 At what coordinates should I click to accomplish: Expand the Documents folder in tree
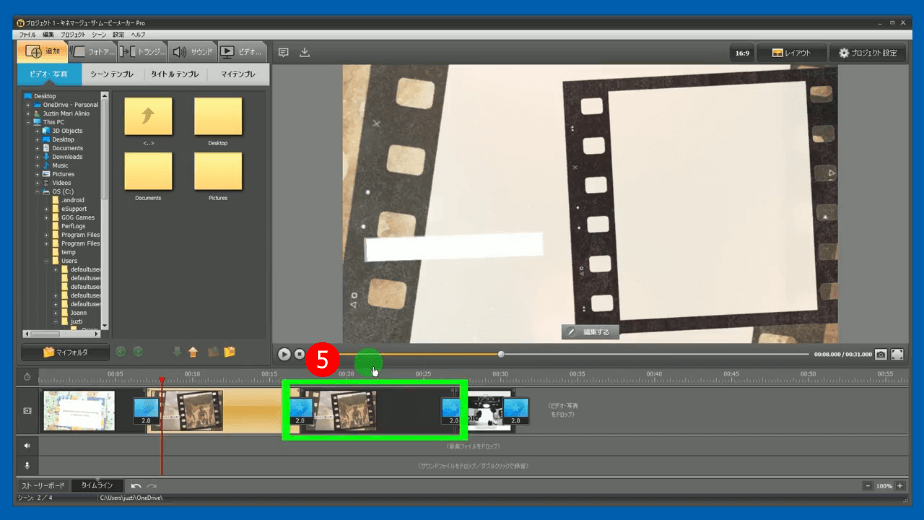point(37,148)
